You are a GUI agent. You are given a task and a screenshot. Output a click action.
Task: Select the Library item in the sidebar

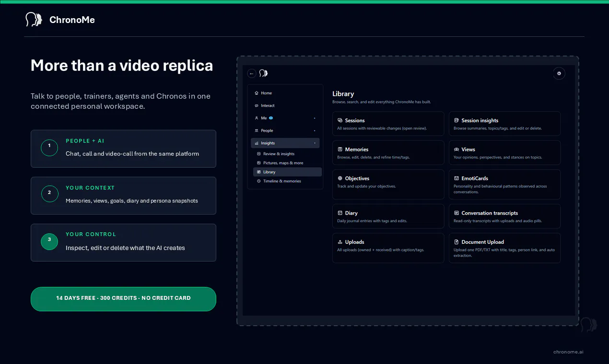click(287, 172)
